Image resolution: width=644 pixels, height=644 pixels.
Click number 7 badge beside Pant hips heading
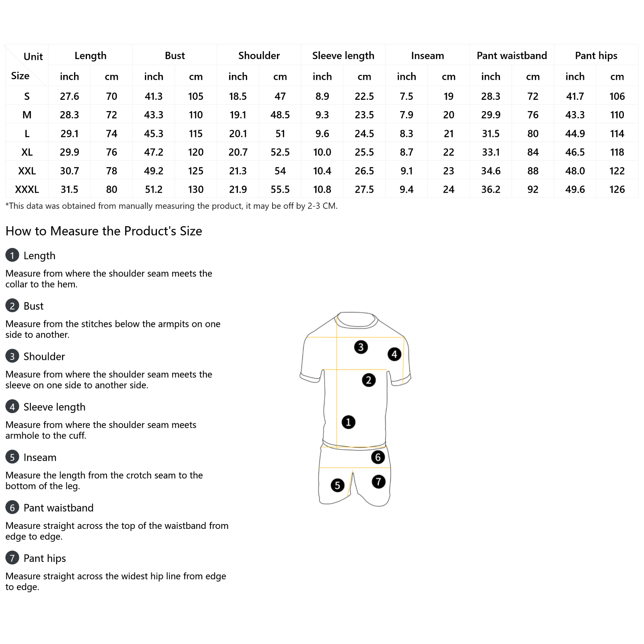point(12,558)
